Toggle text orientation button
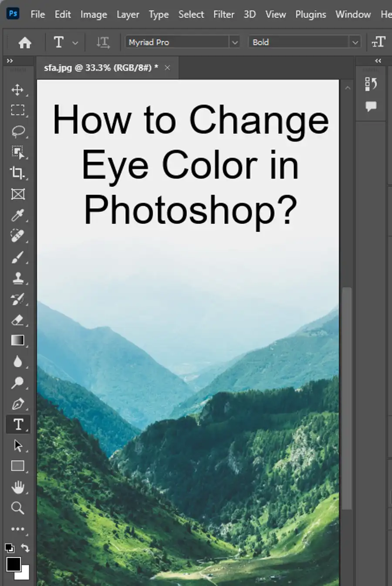The height and width of the screenshot is (586, 392). [103, 42]
